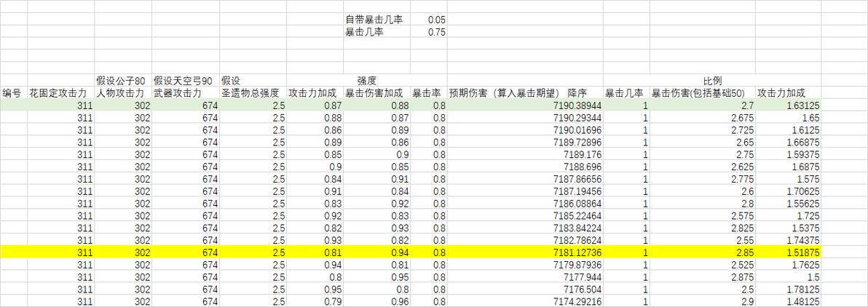Select the '编号' header cell

coord(14,92)
